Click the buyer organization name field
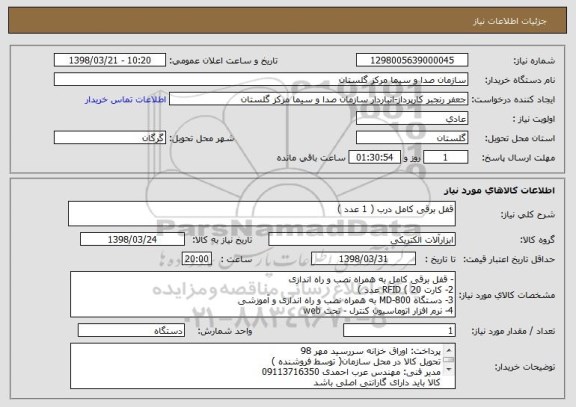Viewport: 576px width, 407px height. (x=261, y=80)
